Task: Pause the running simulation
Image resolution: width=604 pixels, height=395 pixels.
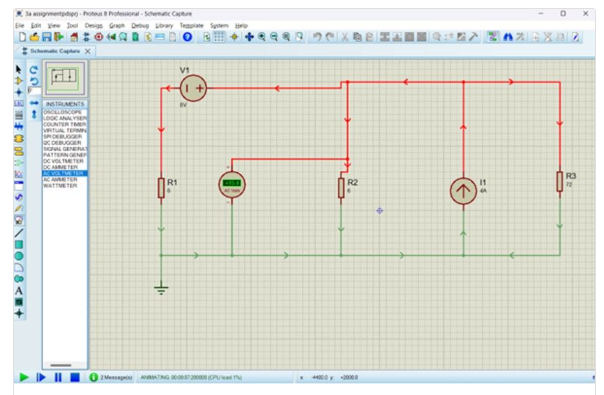Action: tap(58, 377)
